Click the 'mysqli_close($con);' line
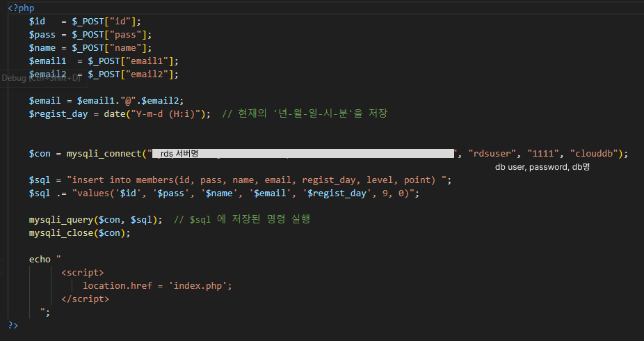Image resolution: width=644 pixels, height=341 pixels. (x=79, y=233)
